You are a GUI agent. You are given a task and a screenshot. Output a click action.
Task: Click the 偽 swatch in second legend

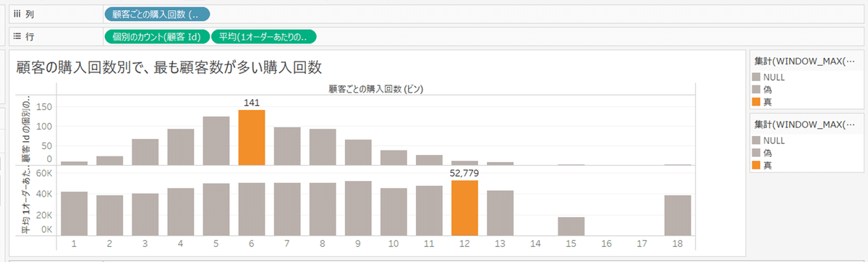(757, 153)
